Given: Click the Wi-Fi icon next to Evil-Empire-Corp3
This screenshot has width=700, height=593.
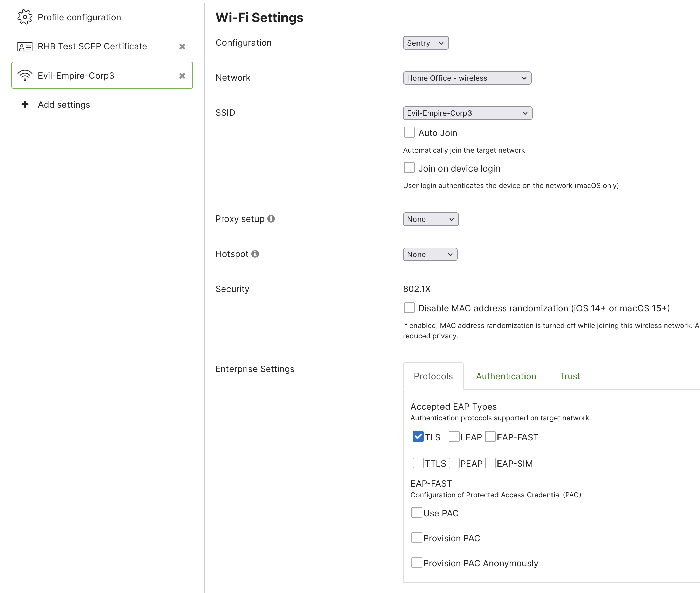Looking at the screenshot, I should tap(25, 75).
